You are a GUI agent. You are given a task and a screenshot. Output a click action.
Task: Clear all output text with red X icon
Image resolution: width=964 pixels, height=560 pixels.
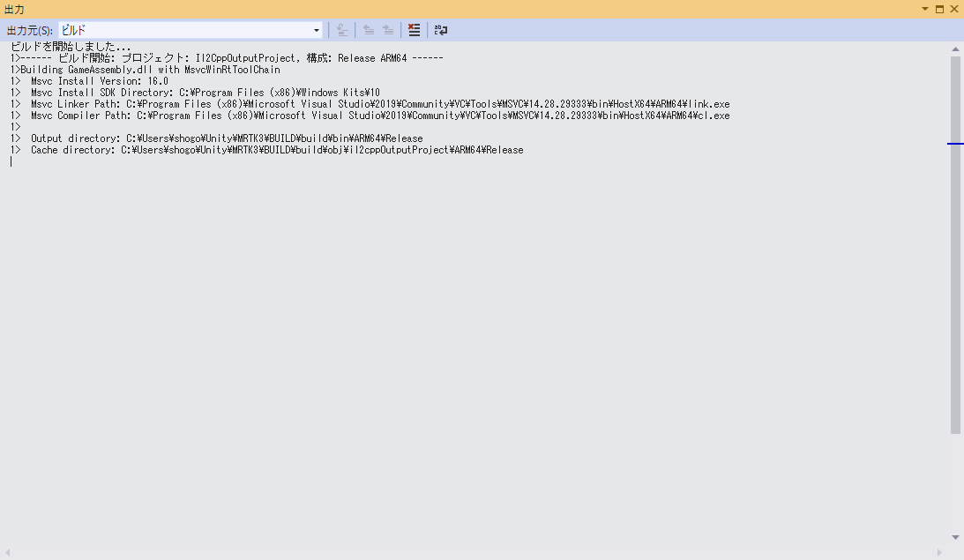point(414,30)
